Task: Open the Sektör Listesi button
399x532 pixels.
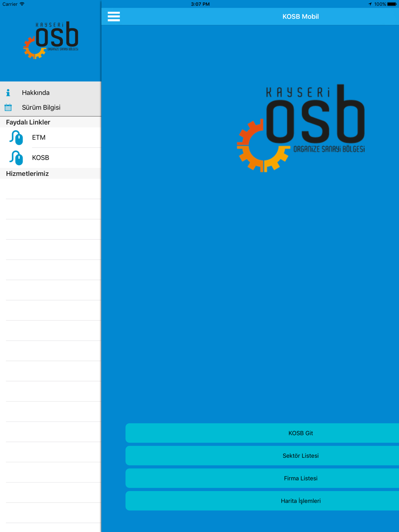Action: pyautogui.click(x=262, y=456)
